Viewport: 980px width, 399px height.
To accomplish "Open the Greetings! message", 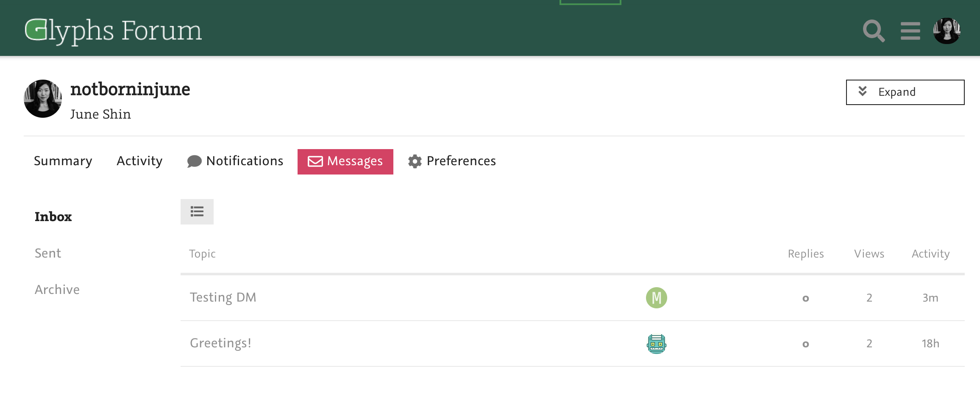I will [x=220, y=343].
